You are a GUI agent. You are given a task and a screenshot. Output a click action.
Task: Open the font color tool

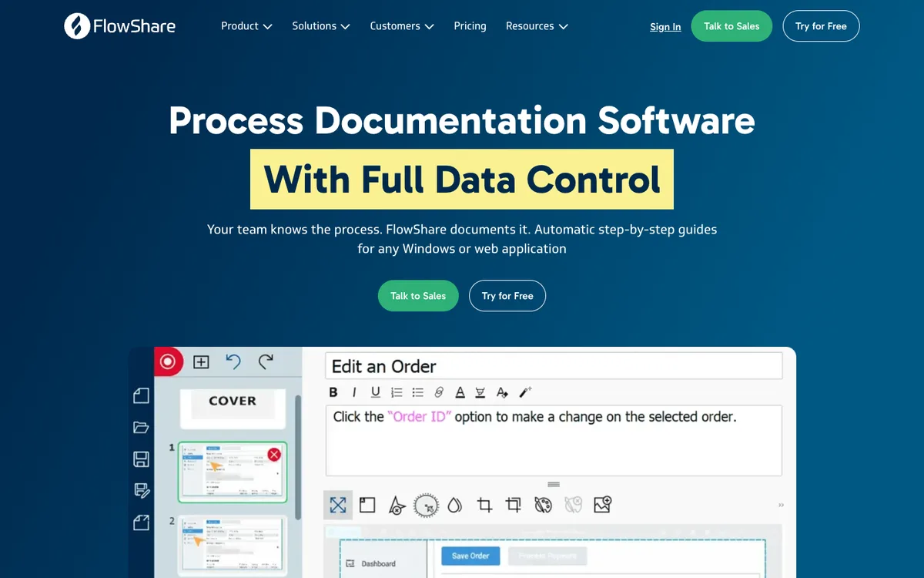(x=460, y=392)
